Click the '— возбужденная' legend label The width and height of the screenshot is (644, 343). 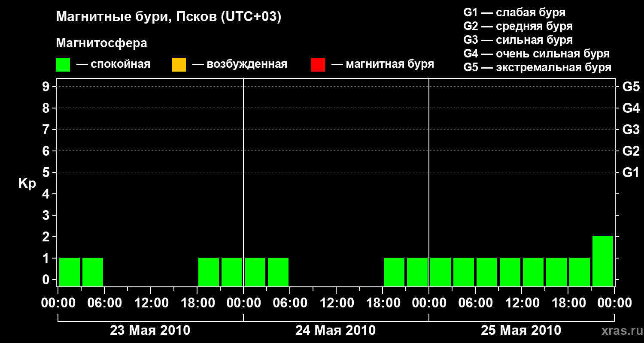pos(240,65)
